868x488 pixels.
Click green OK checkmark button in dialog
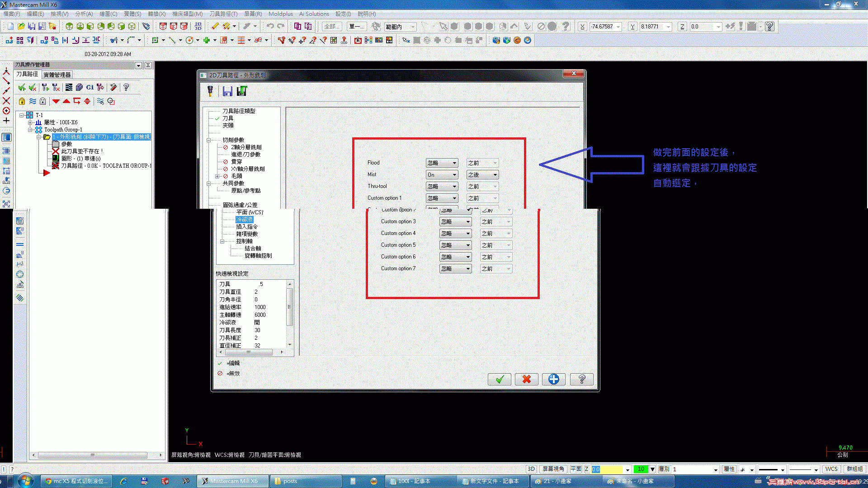[499, 380]
